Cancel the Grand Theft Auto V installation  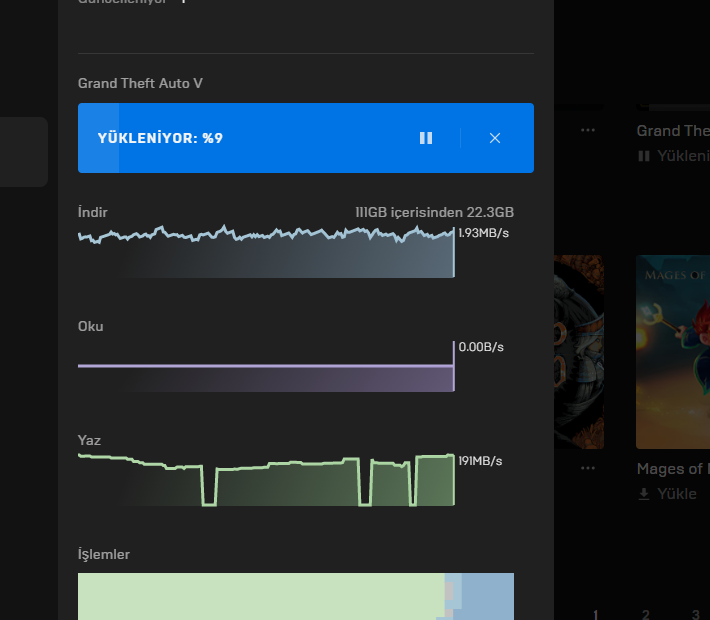point(495,138)
